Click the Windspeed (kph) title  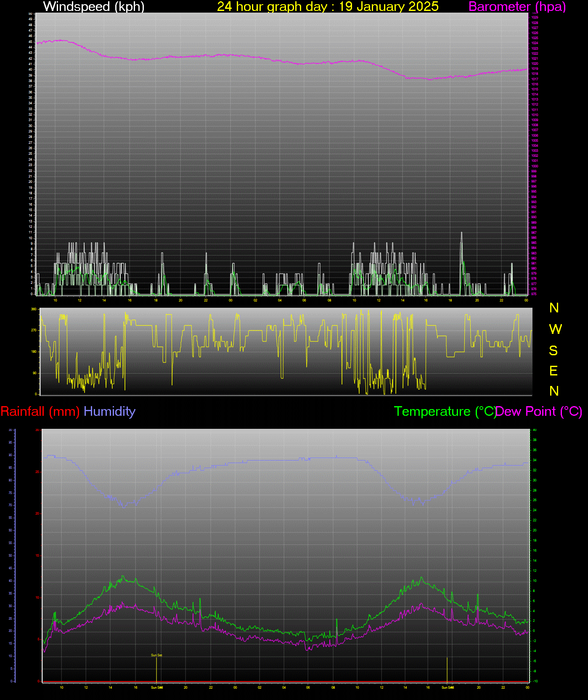[94, 7]
